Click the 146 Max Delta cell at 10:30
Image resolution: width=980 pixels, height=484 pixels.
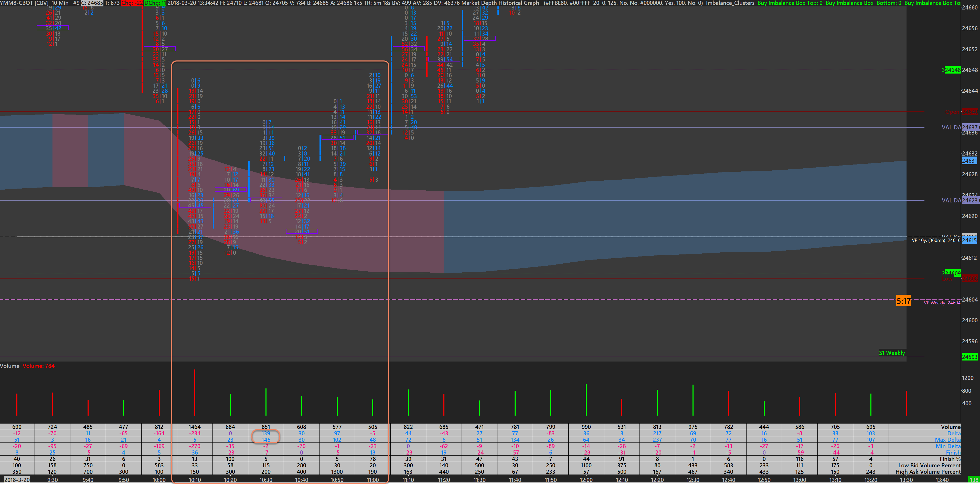pyautogui.click(x=265, y=440)
